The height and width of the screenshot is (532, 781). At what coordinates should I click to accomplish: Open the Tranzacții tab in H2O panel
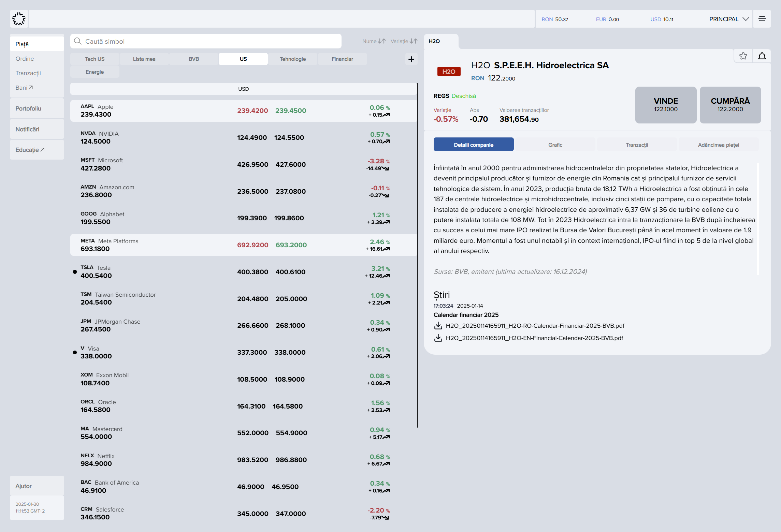(x=637, y=145)
